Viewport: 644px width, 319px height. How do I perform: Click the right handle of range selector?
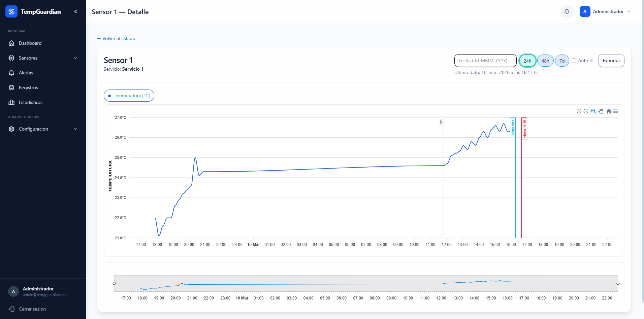(618, 283)
